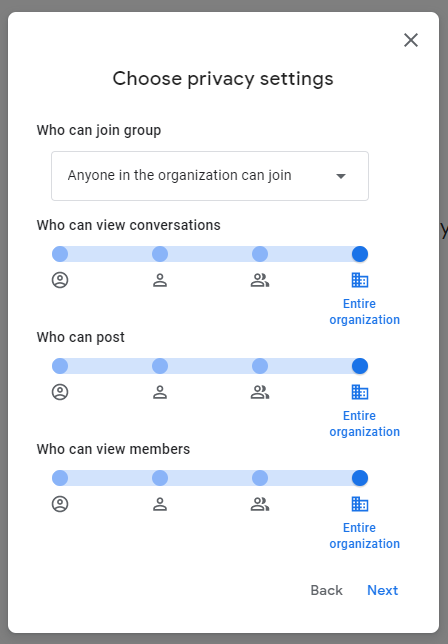448x644 pixels.
Task: Click entire organization building icon under view conversations
Action: [x=360, y=280]
